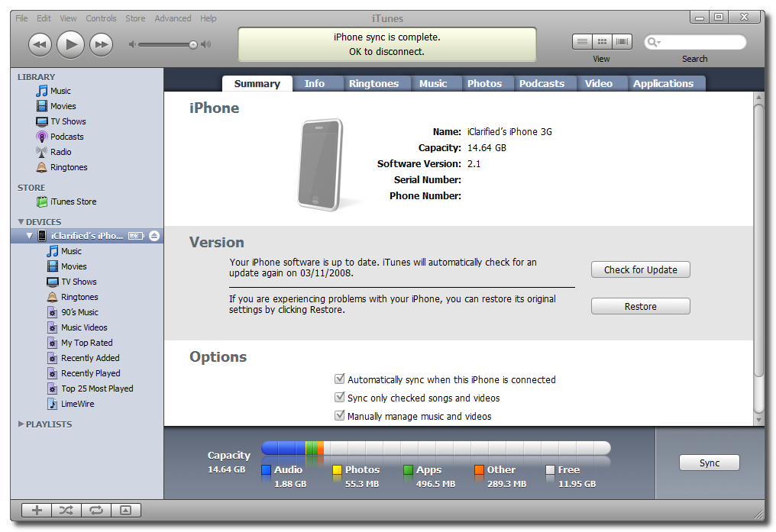Switch to Cover Flow view

point(622,42)
